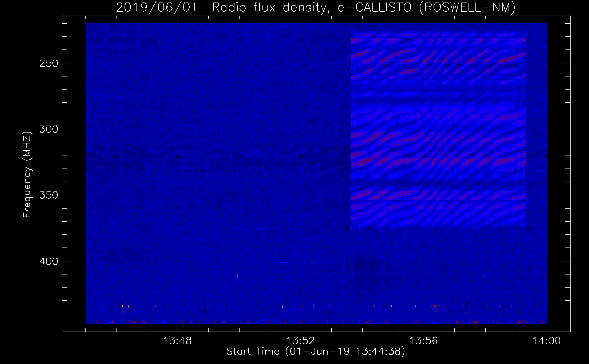Select the 250 frequency tick label
The width and height of the screenshot is (589, 364).
coord(48,63)
